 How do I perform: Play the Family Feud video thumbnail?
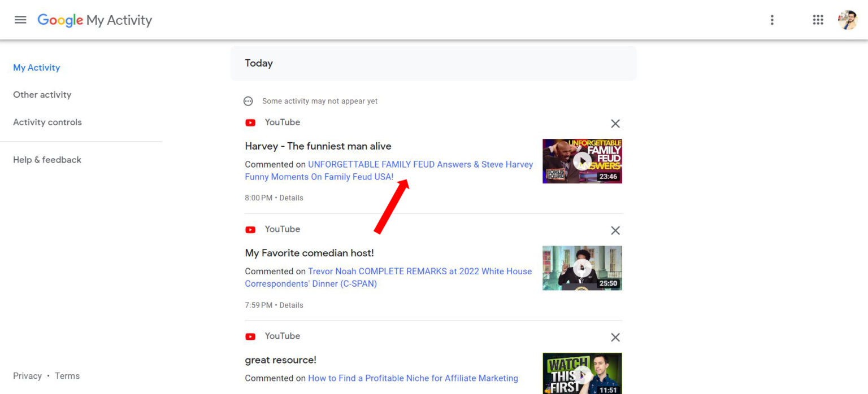[582, 161]
